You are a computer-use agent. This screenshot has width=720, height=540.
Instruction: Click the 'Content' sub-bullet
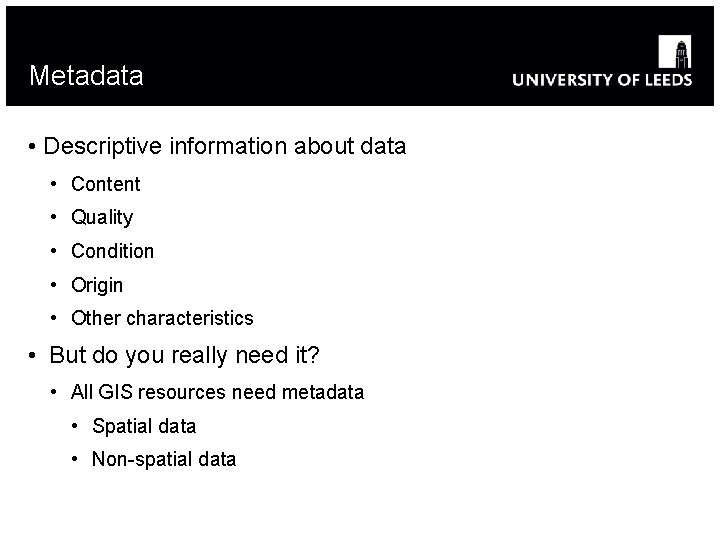106,184
